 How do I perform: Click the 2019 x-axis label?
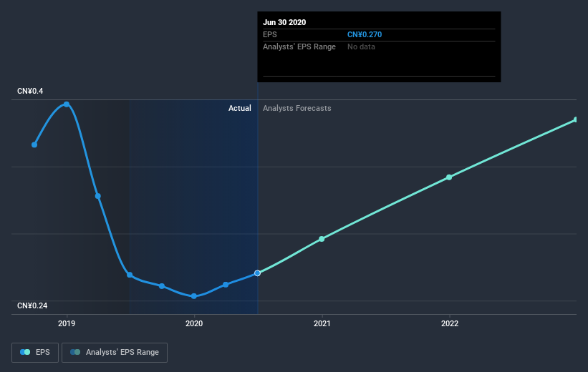tap(67, 323)
